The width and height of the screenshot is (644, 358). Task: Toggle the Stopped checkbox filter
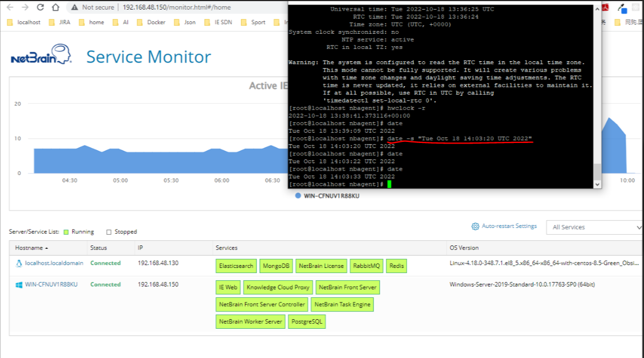109,232
